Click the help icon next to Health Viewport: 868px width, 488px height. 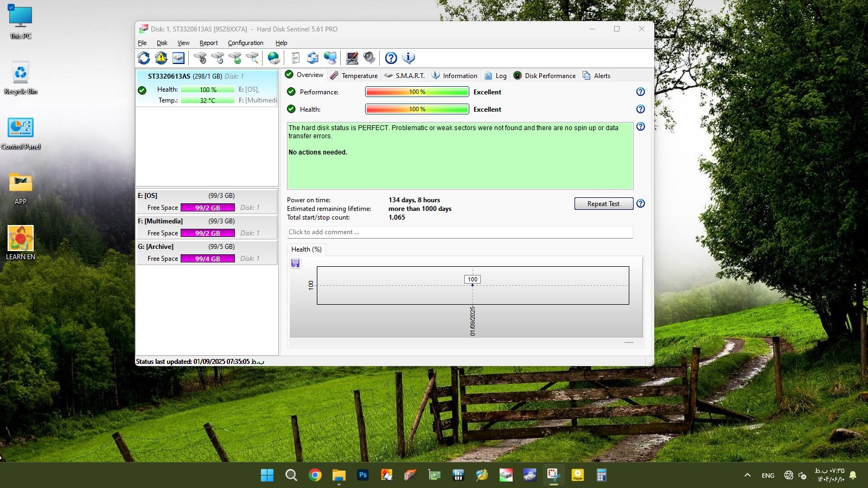click(x=641, y=109)
